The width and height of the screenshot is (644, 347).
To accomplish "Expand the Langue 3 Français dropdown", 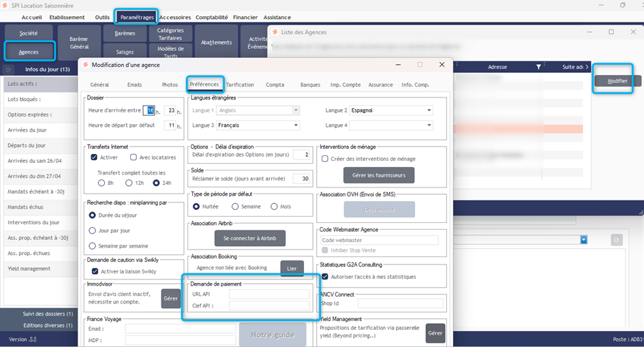I will pyautogui.click(x=258, y=125).
